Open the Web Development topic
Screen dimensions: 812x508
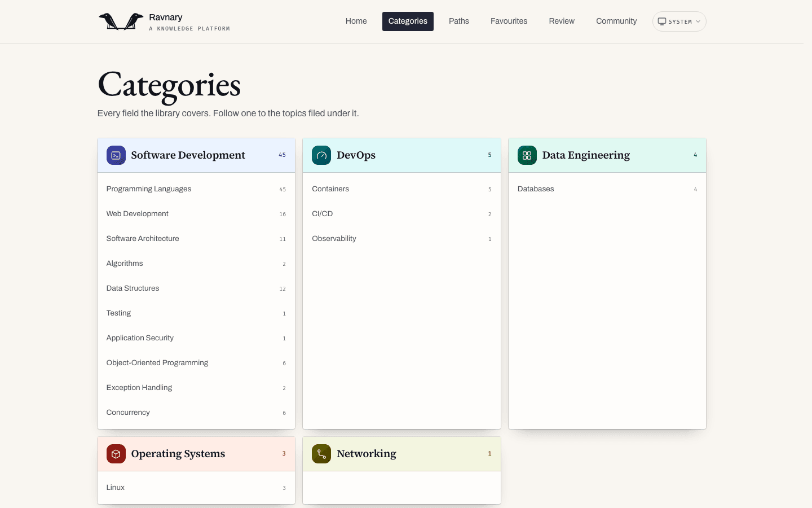[x=196, y=214]
